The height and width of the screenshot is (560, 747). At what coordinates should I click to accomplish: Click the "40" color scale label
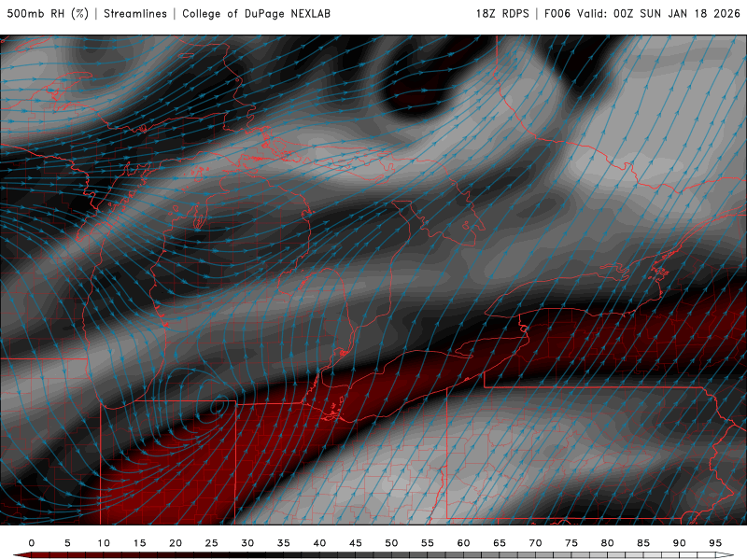[319, 543]
